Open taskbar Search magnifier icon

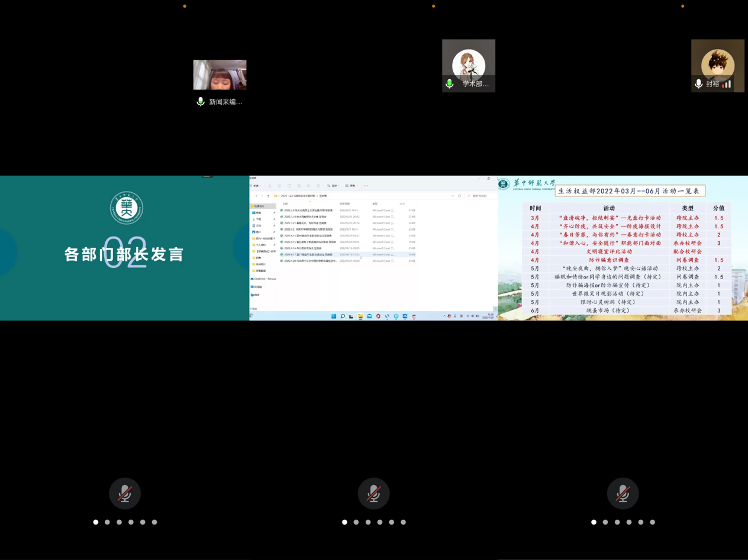pos(343,316)
